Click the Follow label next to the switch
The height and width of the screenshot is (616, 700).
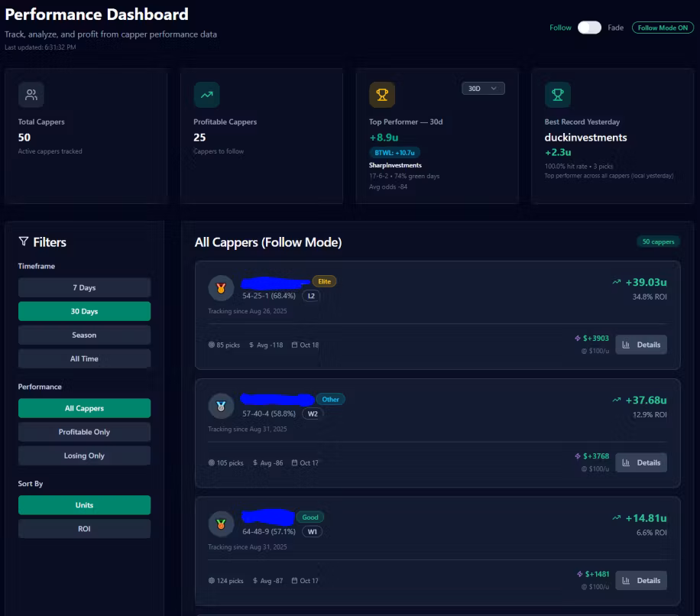point(560,28)
